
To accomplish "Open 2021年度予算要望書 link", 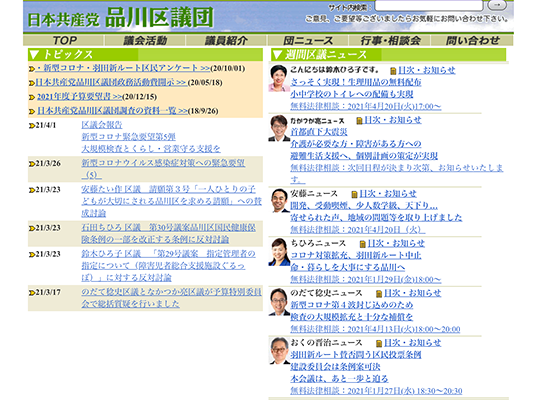I will coord(80,96).
